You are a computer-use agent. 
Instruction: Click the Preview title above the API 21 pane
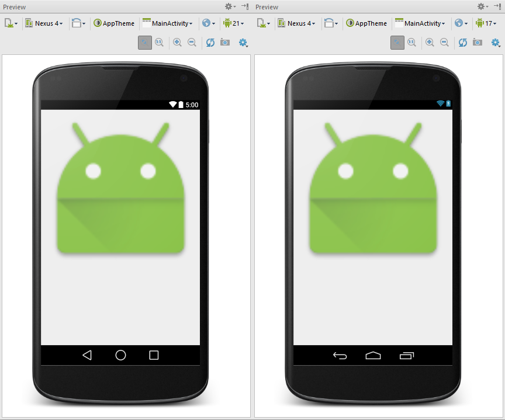click(14, 7)
